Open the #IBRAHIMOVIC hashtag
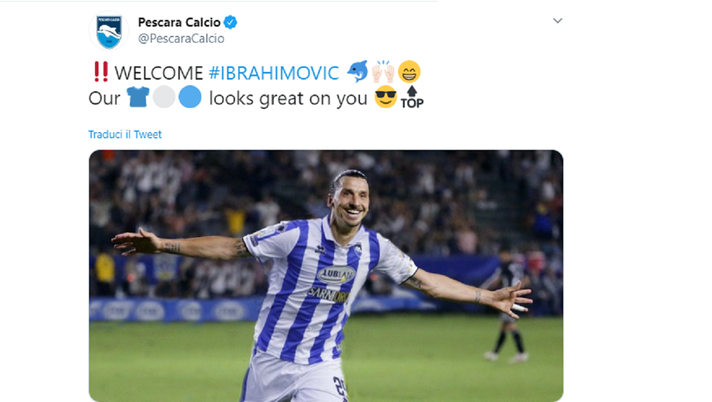Screen dimensions: 712x402 coord(274,73)
